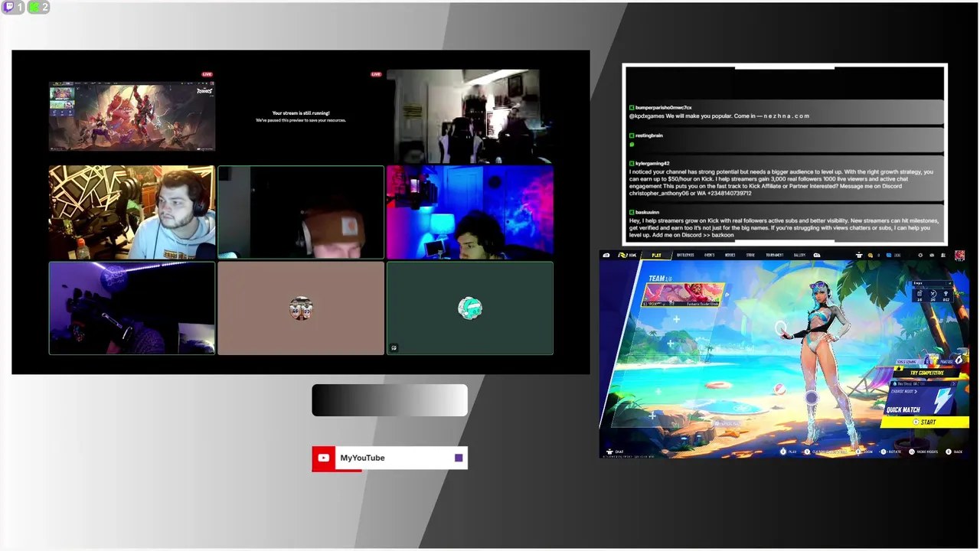
Task: Open the game settings gear icon
Action: coord(920,255)
